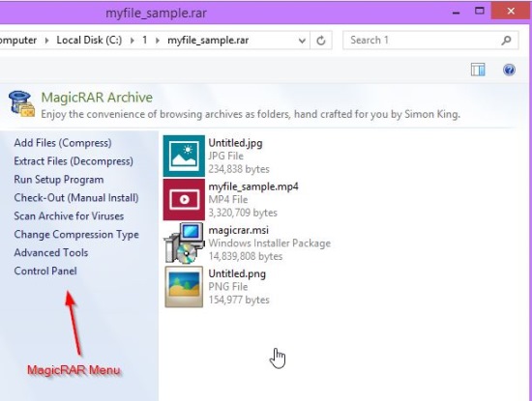Click myfile_sample.rar in the address bar

pyautogui.click(x=208, y=41)
